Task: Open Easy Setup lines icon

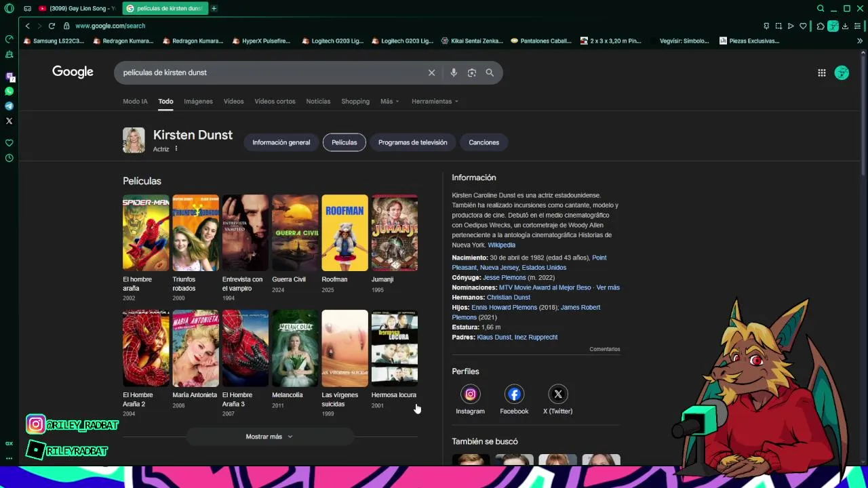Action: (858, 26)
